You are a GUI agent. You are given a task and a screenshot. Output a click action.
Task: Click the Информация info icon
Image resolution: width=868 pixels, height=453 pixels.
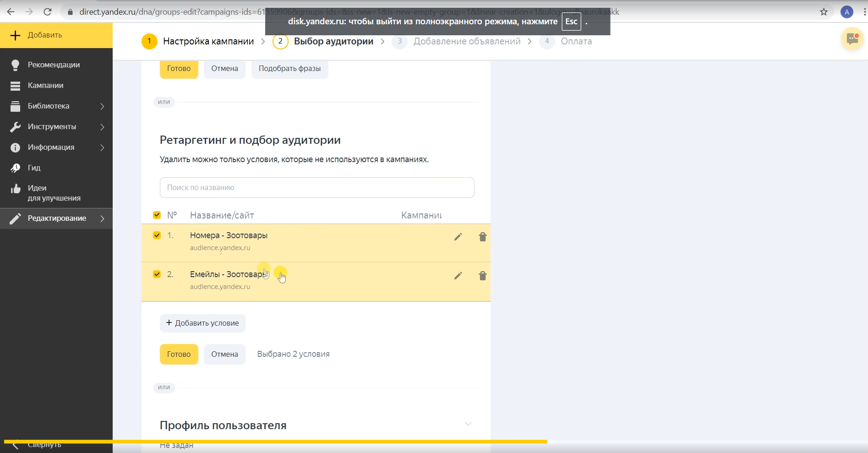[15, 147]
